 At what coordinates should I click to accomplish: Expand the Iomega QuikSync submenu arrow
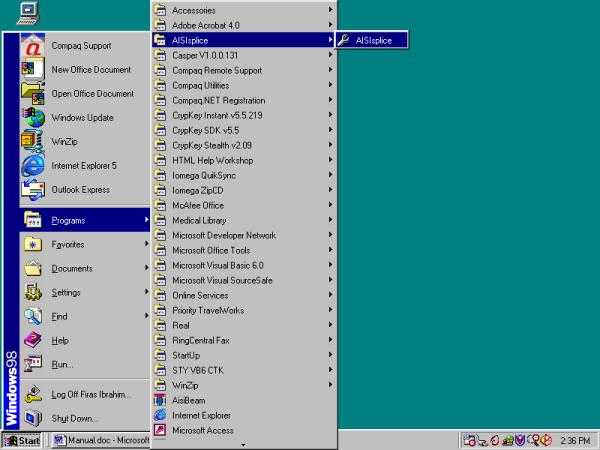pyautogui.click(x=330, y=174)
